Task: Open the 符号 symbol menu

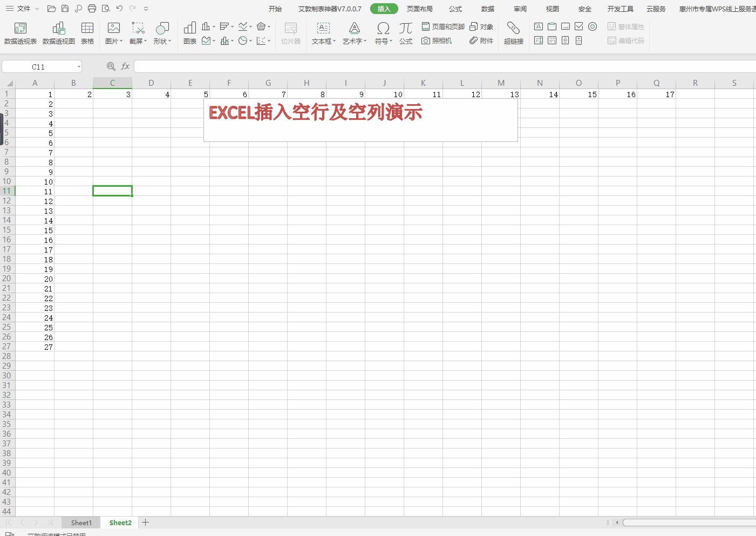Action: (384, 33)
